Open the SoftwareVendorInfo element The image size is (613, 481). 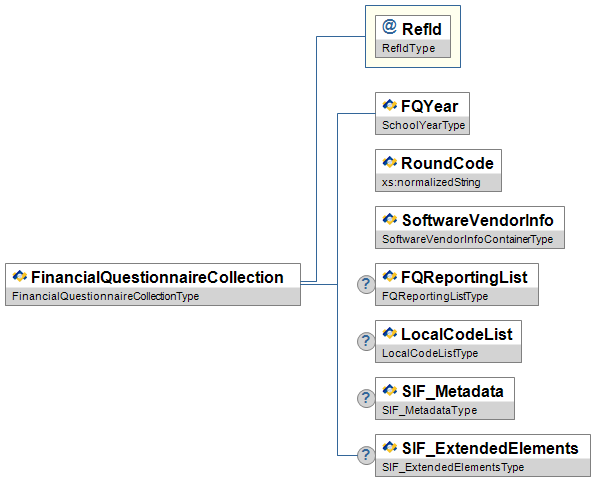[477, 219]
